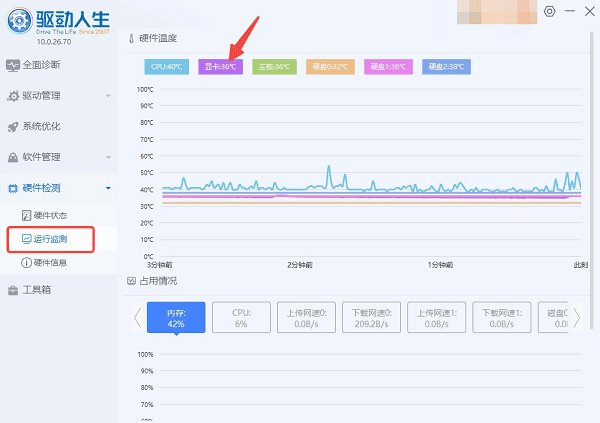Screen dimensions: 600x423
Task: Select the 上传网速0 usage card
Action: (307, 317)
